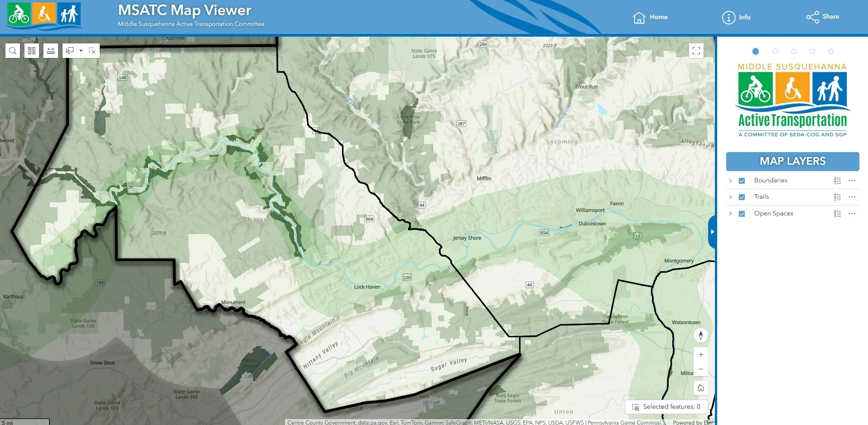Screen dimensions: 868x425
Task: Switch to the fourth panel page dot
Action: pos(812,51)
